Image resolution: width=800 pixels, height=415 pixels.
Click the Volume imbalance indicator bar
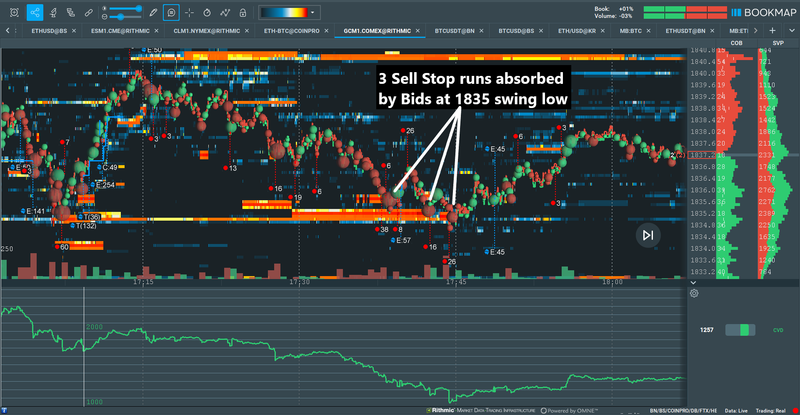click(685, 16)
